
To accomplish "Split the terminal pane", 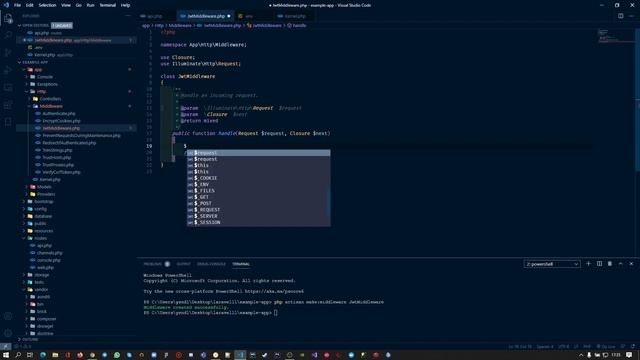I will click(599, 264).
